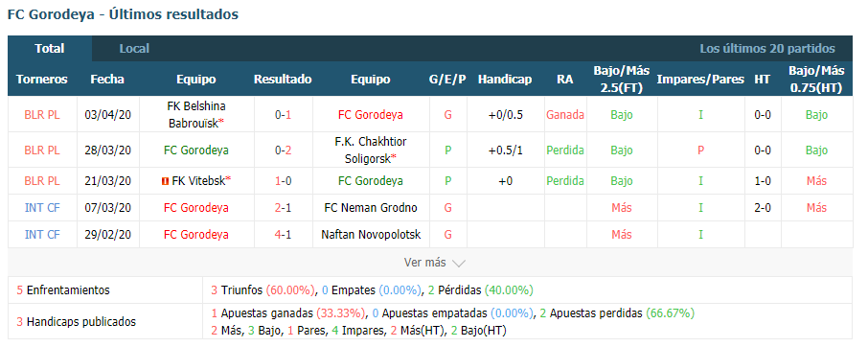This screenshot has height=347, width=868.
Task: Open F.K. Chakhtior Soligorsk team link
Action: (x=371, y=150)
